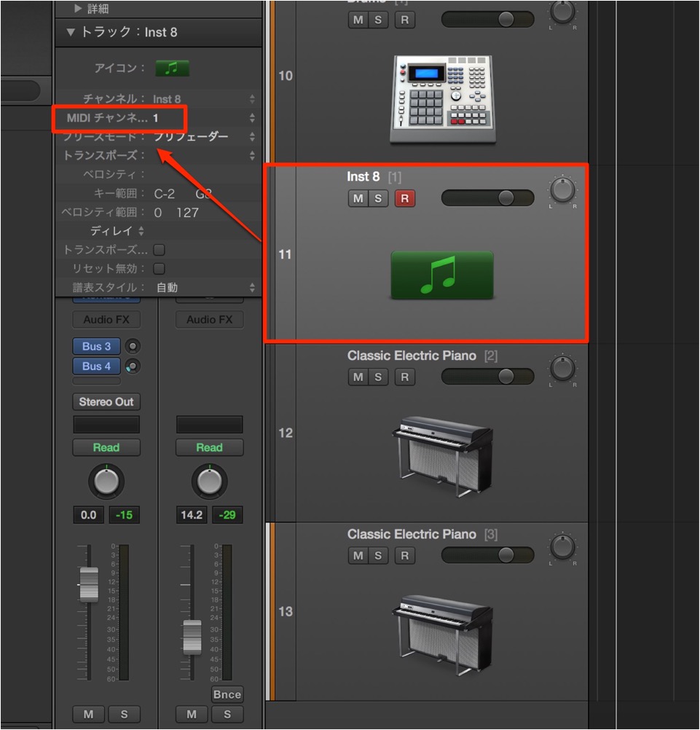Click the ディレイ stepper arrows

coord(141,231)
